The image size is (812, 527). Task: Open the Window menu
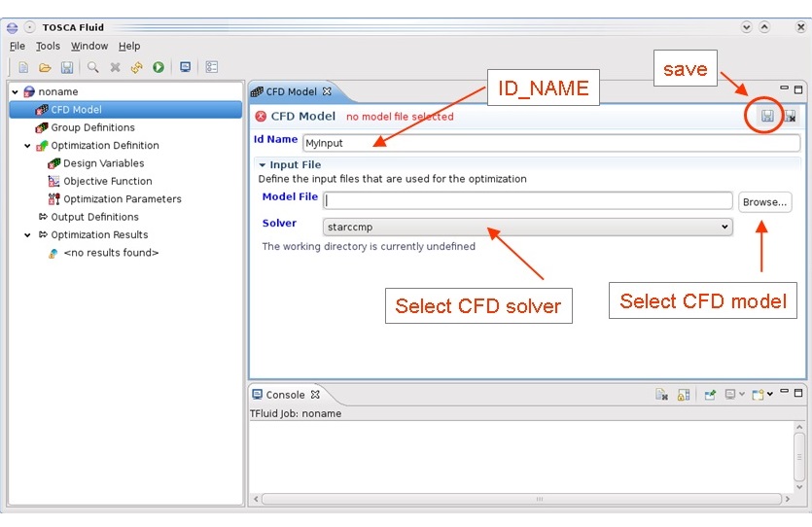(x=89, y=46)
